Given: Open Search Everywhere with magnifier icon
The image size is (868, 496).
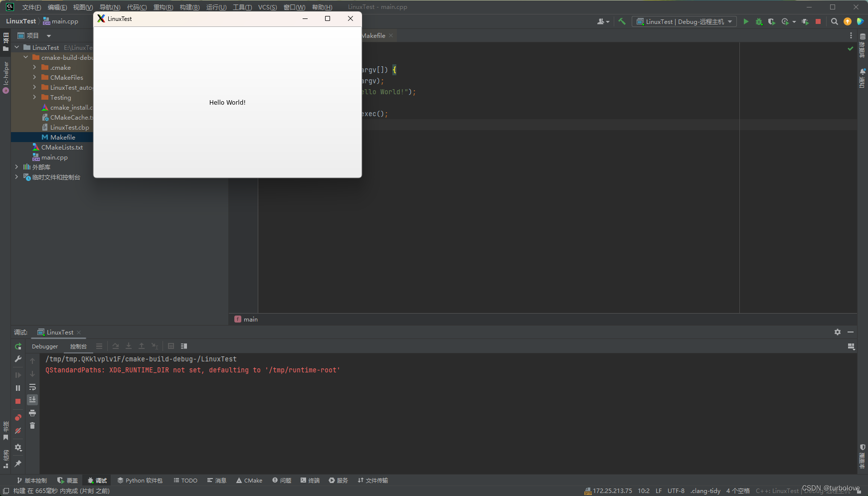Looking at the screenshot, I should (835, 21).
